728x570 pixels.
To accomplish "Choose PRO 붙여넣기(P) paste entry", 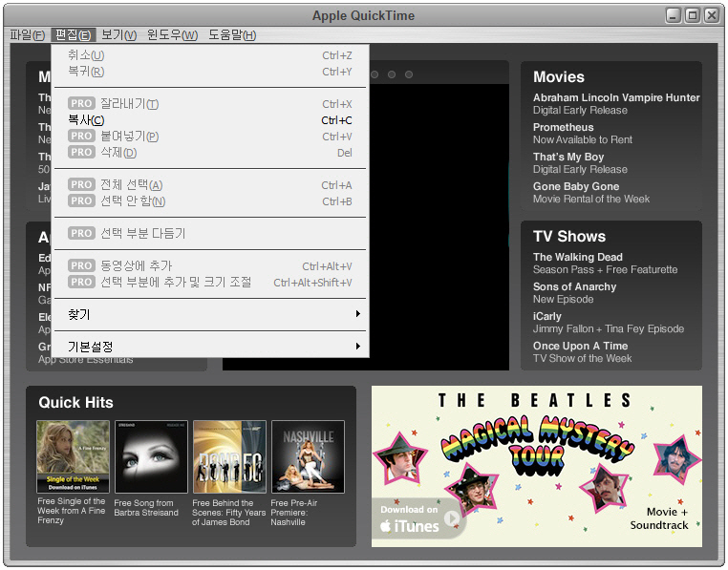I will coord(210,137).
